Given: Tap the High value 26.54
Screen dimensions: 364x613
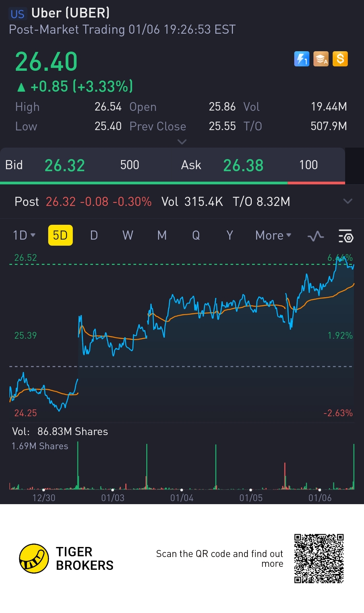Looking at the screenshot, I should [108, 107].
